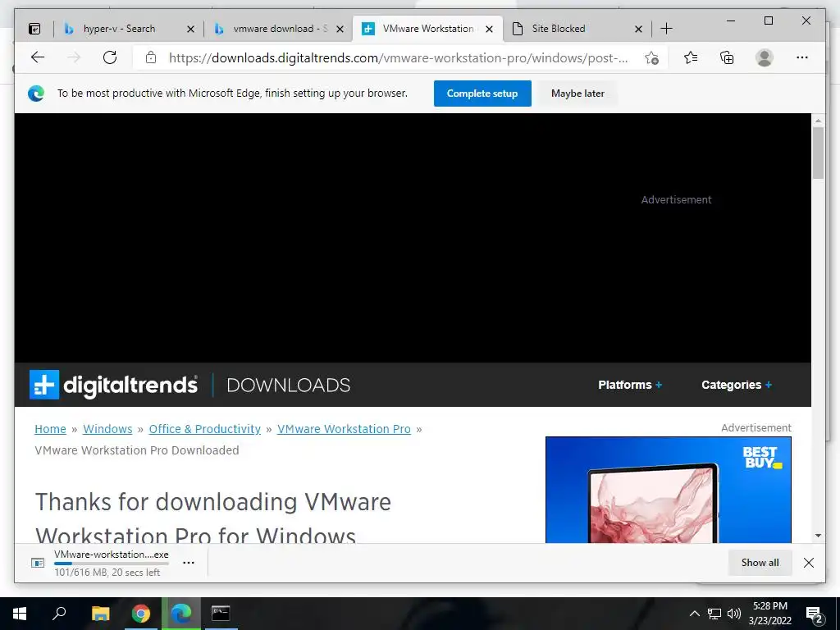Click Microsoft Edge taskbar icon
This screenshot has height=630, width=840.
[181, 614]
